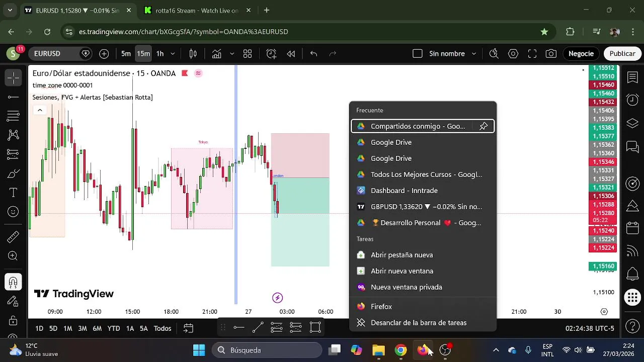Select the text annotation tool
The height and width of the screenshot is (362, 644).
click(13, 193)
